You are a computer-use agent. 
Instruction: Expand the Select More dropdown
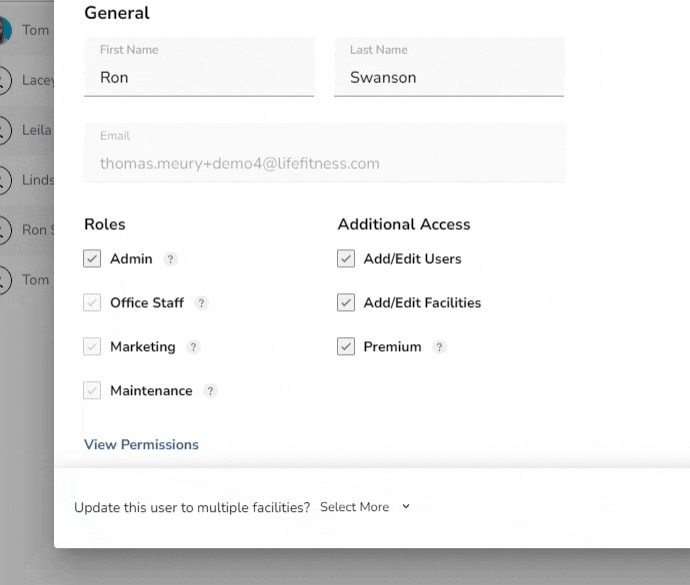[x=365, y=507]
